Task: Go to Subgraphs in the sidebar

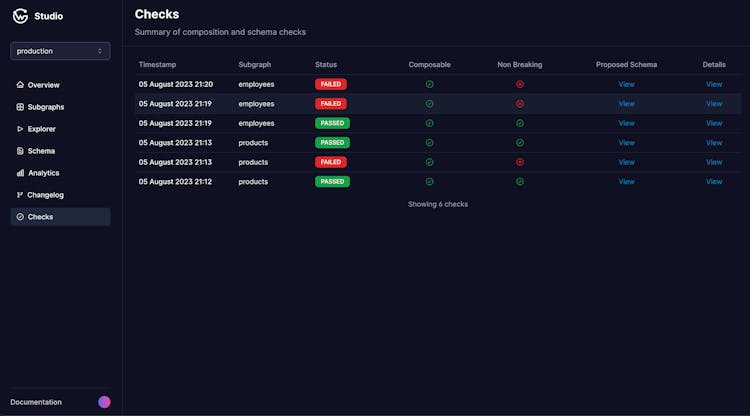Action: (45, 107)
